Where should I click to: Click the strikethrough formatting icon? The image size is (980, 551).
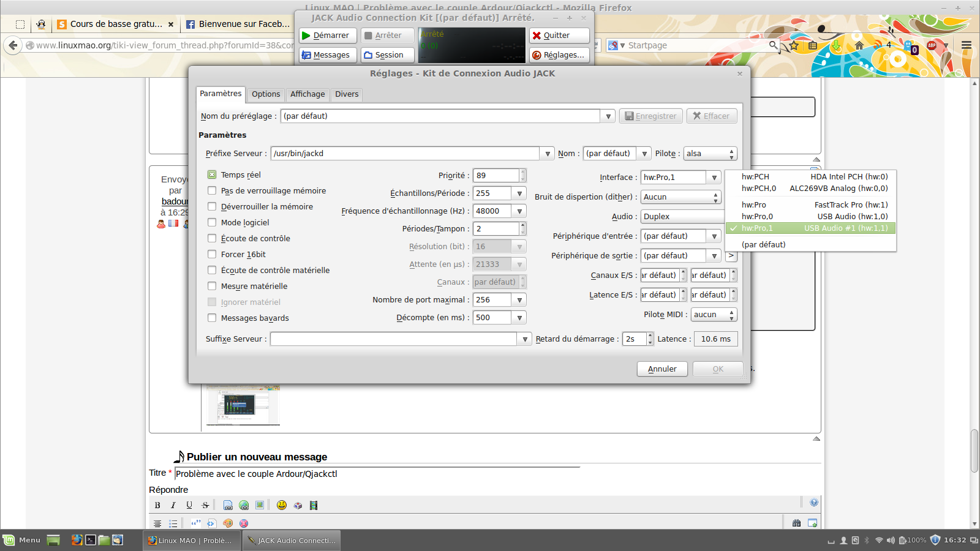pyautogui.click(x=205, y=505)
